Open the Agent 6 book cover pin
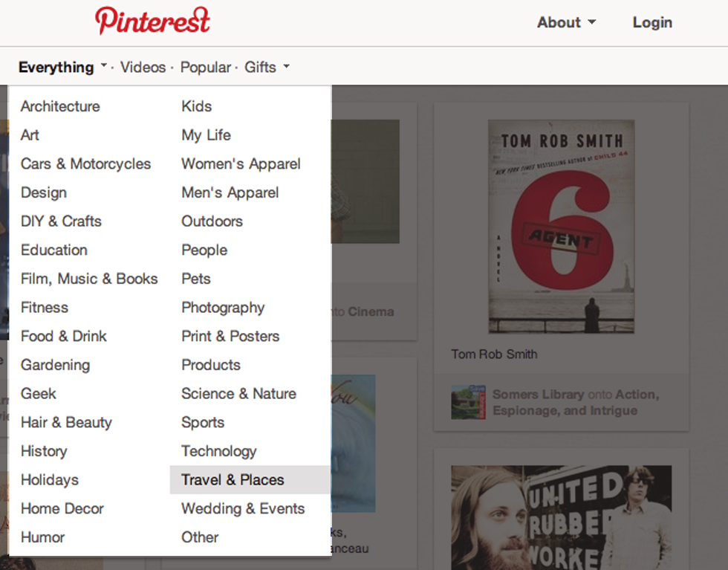This screenshot has width=728, height=570. coord(561,226)
